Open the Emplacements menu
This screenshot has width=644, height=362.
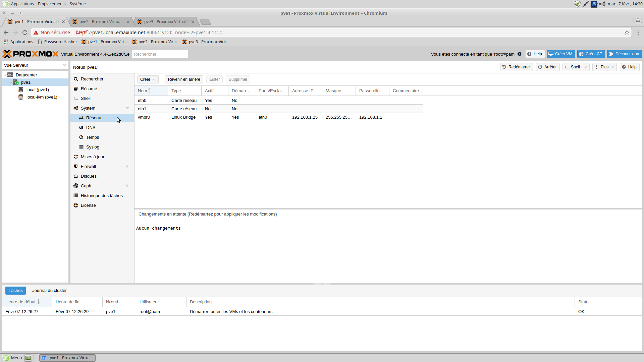coord(52,4)
